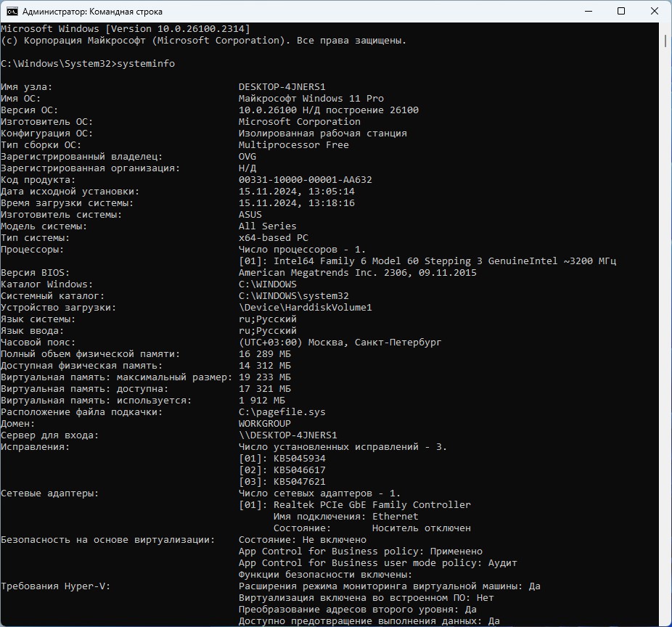The image size is (672, 627).
Task: Click the system manufacturer 'ASUS'
Action: click(x=250, y=214)
